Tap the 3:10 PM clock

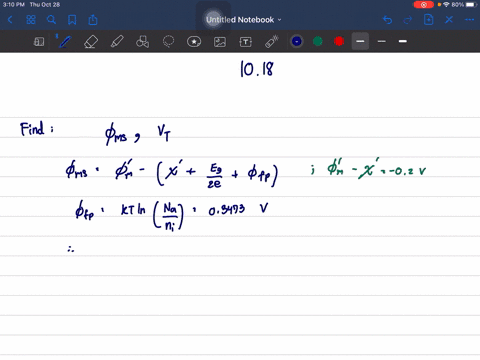[14, 5]
